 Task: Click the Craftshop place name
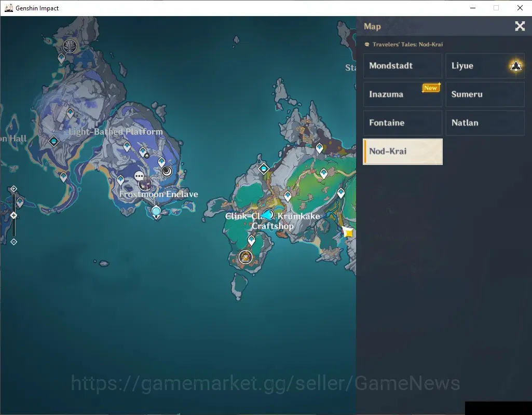(273, 226)
